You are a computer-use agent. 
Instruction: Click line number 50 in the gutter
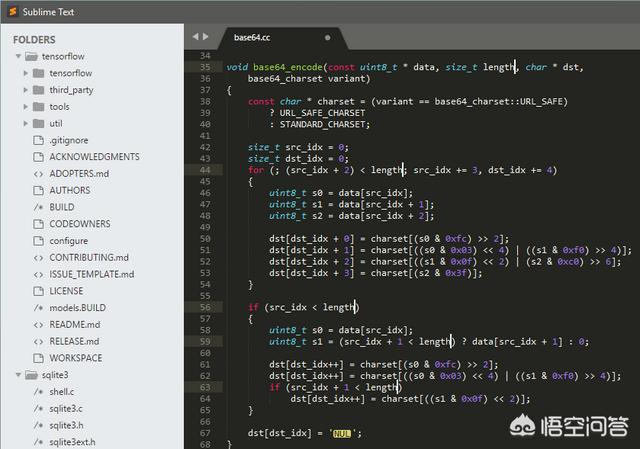[x=205, y=239]
